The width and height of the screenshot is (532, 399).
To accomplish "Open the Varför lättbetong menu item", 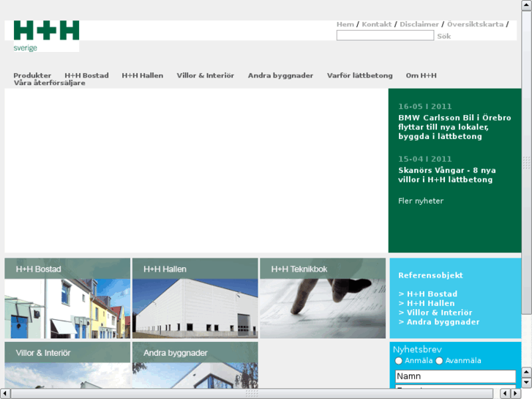I will click(359, 75).
